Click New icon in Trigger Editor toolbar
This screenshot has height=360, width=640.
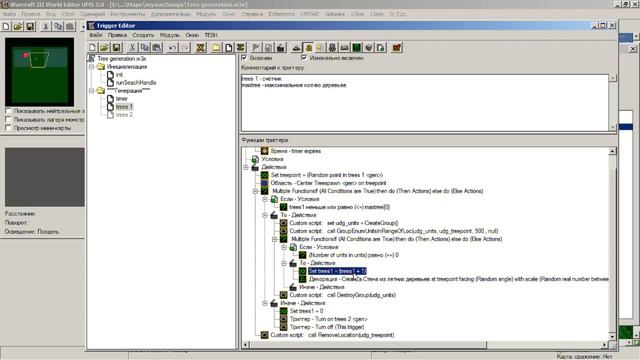(x=92, y=48)
